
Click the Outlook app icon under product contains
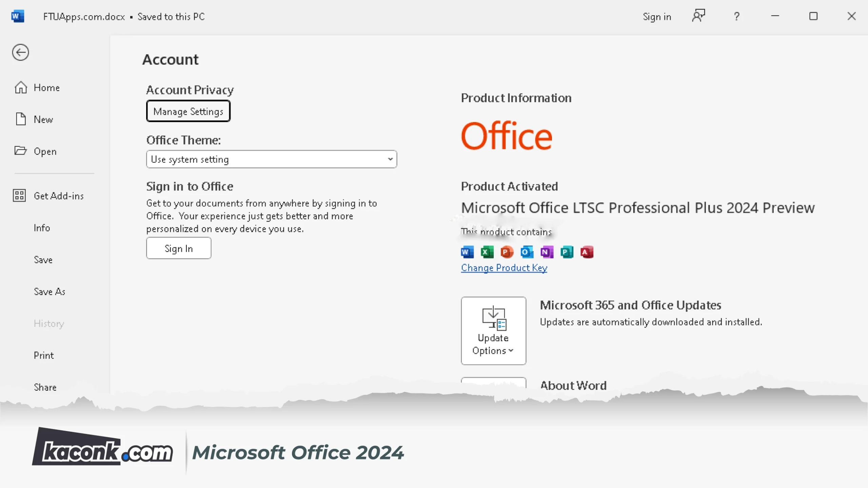coord(527,252)
